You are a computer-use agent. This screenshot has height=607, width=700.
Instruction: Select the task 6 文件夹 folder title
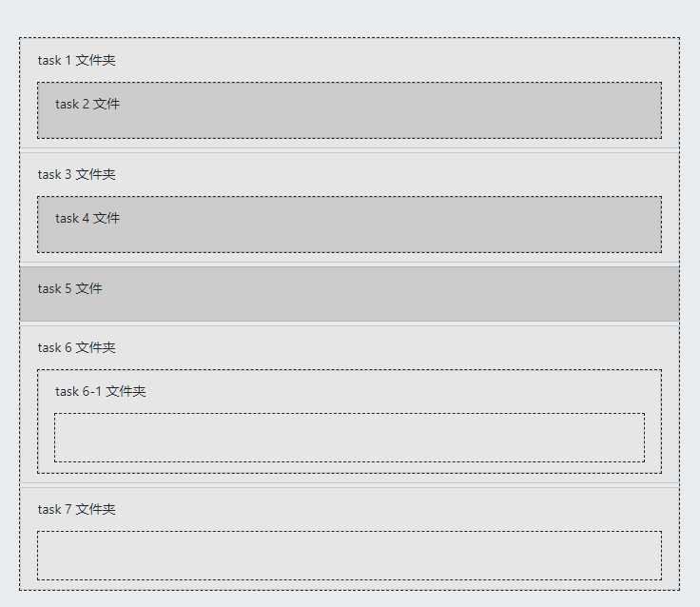76,348
